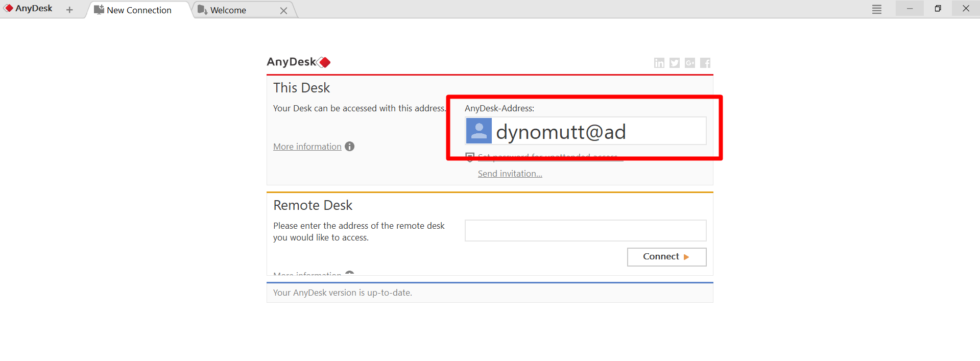Click the This Desk heading
This screenshot has width=980, height=361.
point(302,88)
